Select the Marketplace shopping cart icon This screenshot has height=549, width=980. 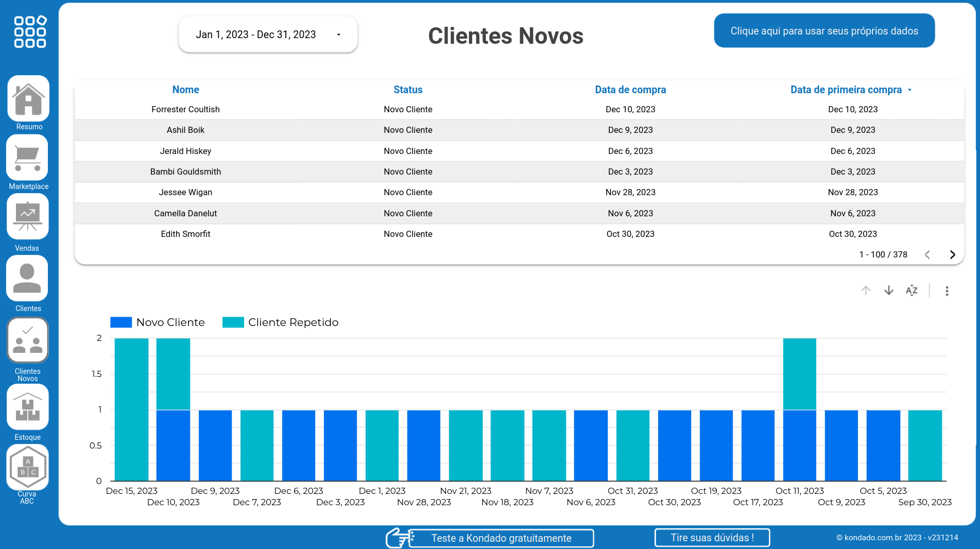[27, 158]
